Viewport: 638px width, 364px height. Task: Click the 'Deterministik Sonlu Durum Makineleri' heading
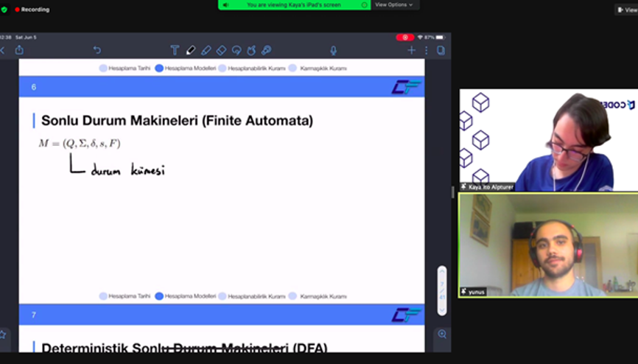(184, 348)
